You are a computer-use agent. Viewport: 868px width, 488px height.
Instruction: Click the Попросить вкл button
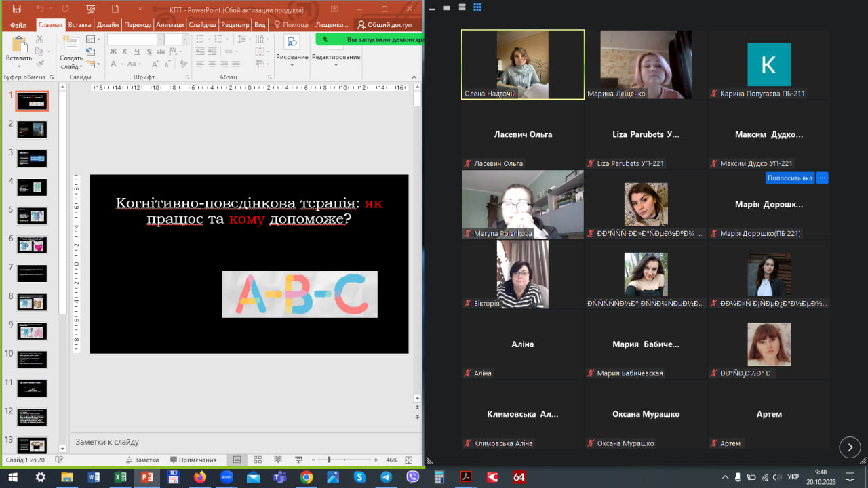coord(789,178)
